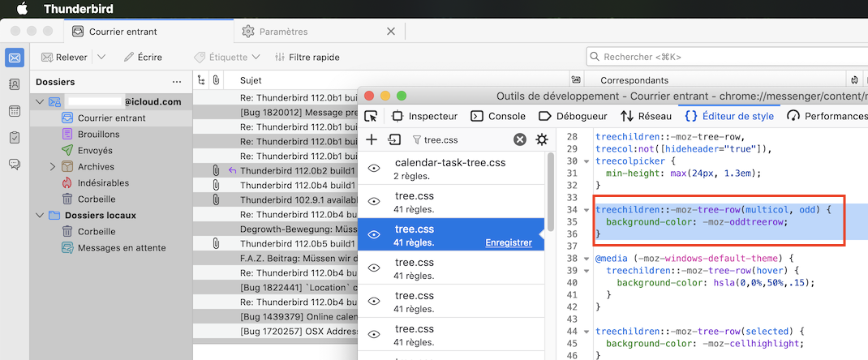This screenshot has height=360, width=868.
Task: Close the Paramètres tab
Action: pos(391,32)
